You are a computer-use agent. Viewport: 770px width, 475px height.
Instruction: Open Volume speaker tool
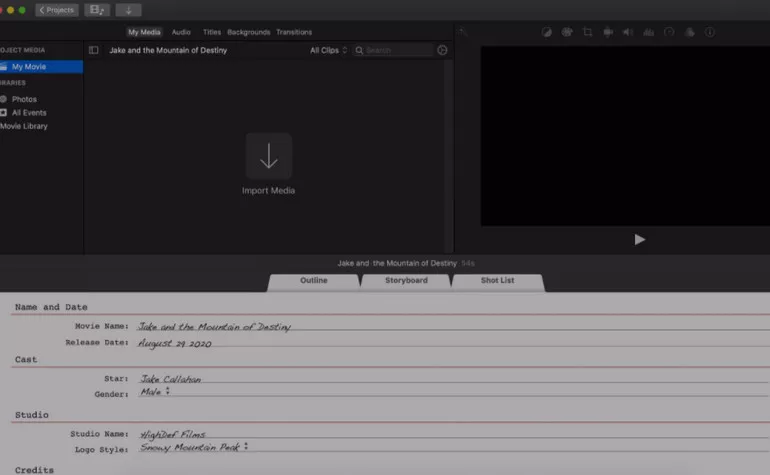pyautogui.click(x=628, y=32)
